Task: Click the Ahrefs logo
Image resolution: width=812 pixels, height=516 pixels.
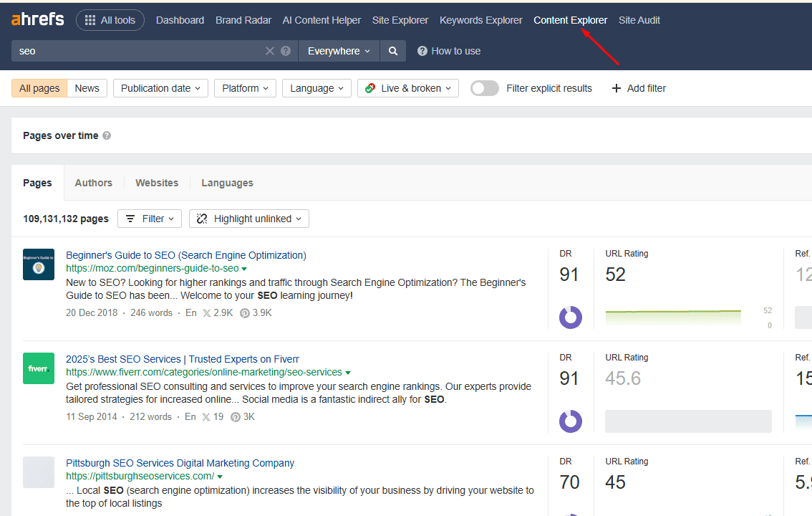Action: pos(37,20)
